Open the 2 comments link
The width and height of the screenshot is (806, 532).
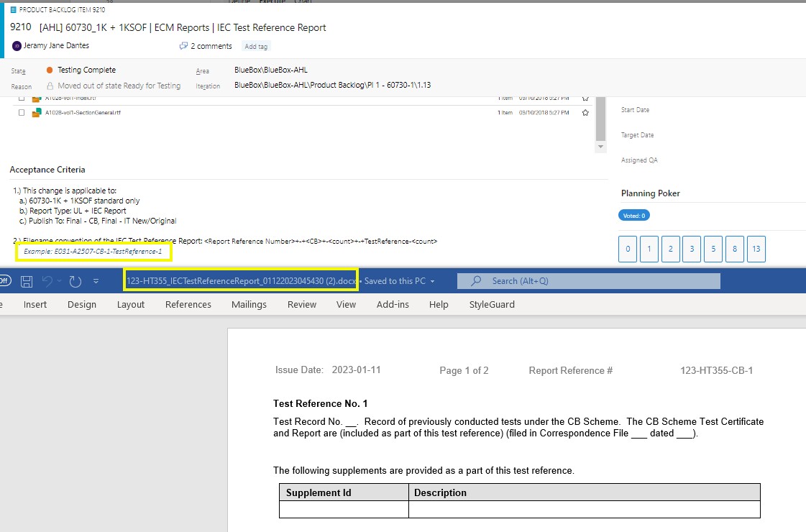tap(211, 45)
